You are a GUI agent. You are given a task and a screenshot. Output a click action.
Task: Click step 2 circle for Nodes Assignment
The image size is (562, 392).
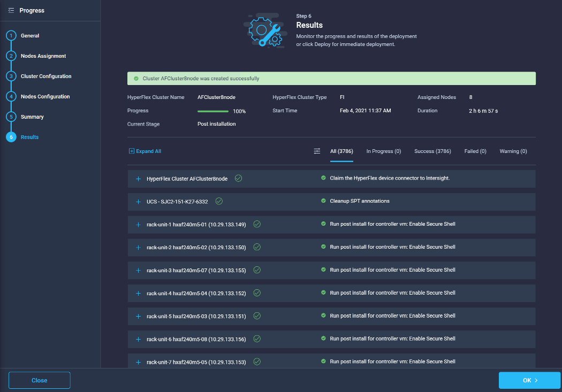(x=11, y=56)
